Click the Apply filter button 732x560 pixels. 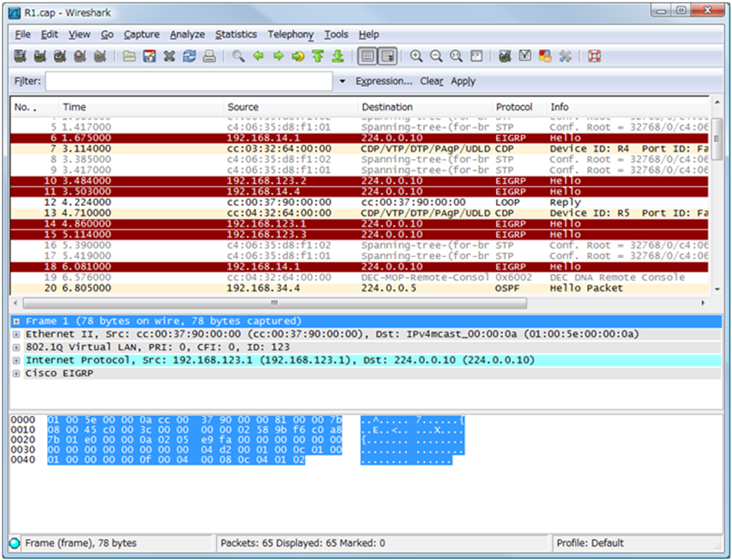463,81
